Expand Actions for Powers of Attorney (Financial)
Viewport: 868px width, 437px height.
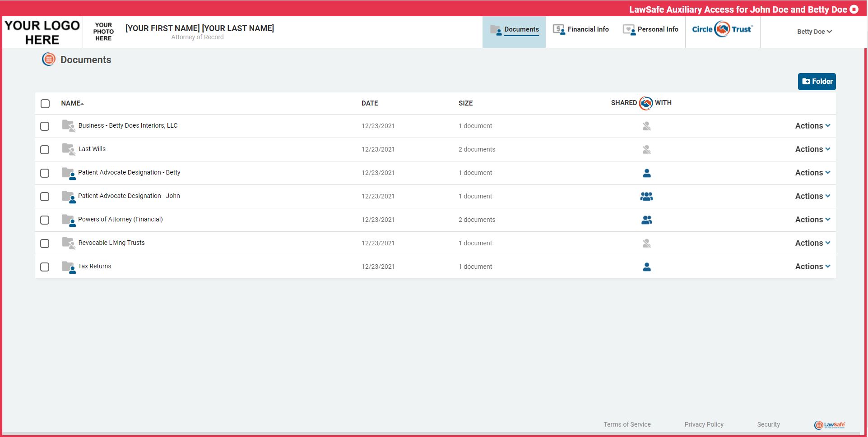click(812, 220)
